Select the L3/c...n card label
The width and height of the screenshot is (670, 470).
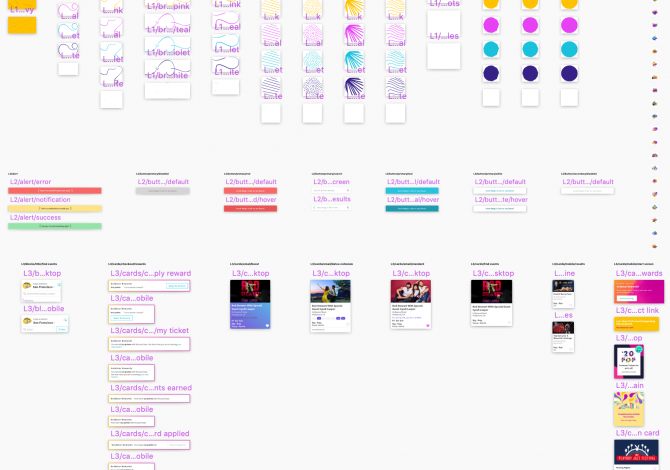[637, 433]
